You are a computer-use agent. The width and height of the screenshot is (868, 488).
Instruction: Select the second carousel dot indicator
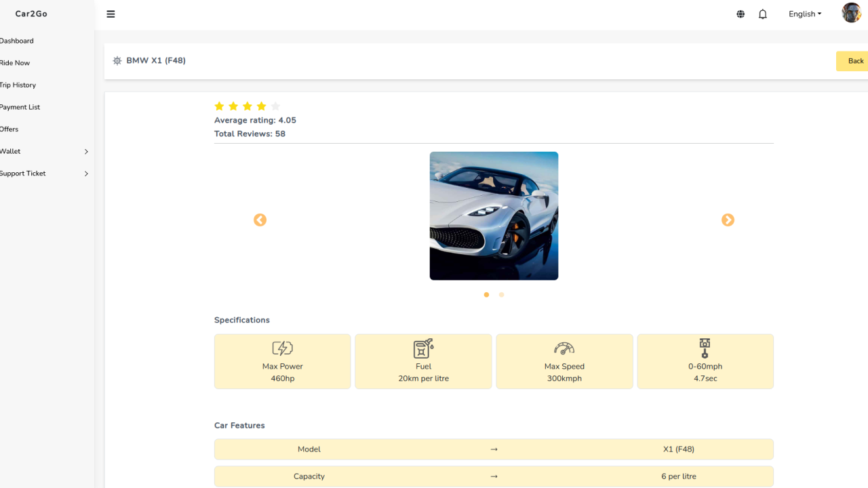pyautogui.click(x=501, y=295)
